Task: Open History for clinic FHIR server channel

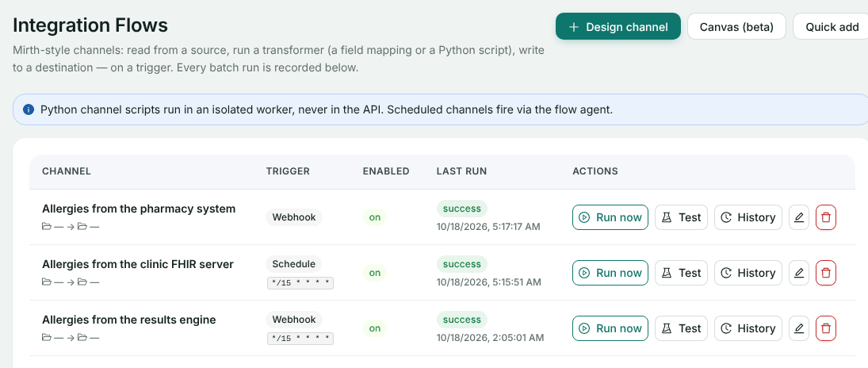Action: coord(748,273)
